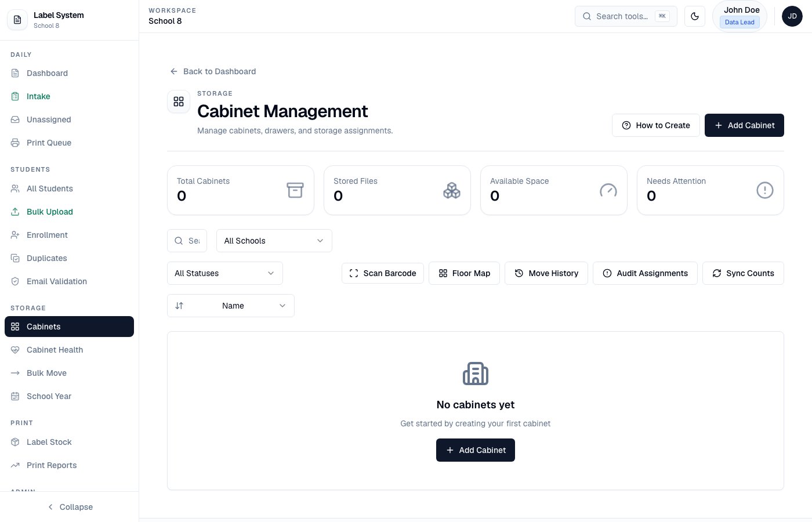Click the Search tools field

626,16
